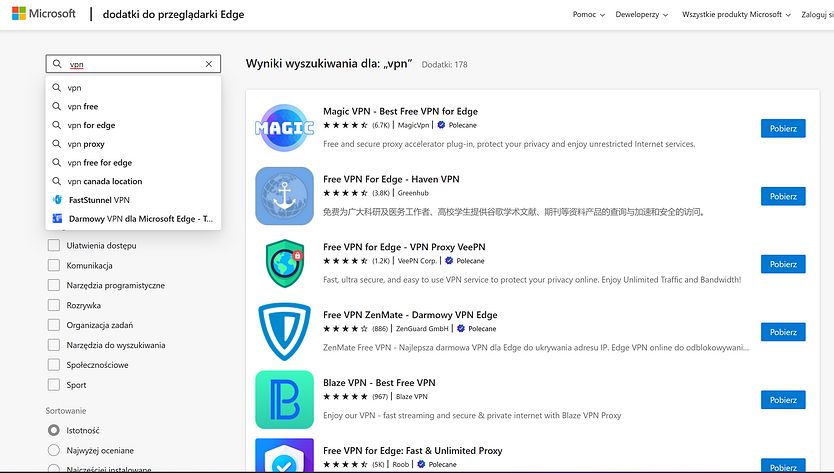
Task: Select Darmowy VPN dla Microsoft Edge suggestion
Action: 133,219
